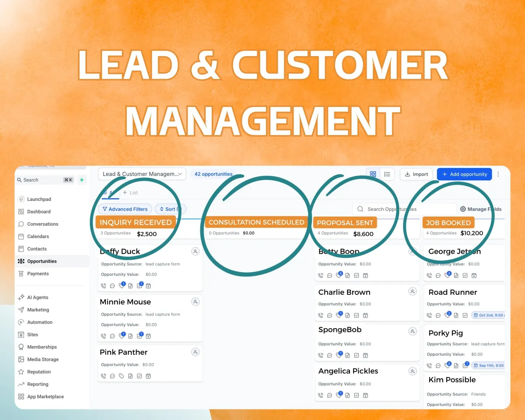The width and height of the screenshot is (525, 420).
Task: Open the message icon on Minnie Mouse's card
Action: (112, 336)
